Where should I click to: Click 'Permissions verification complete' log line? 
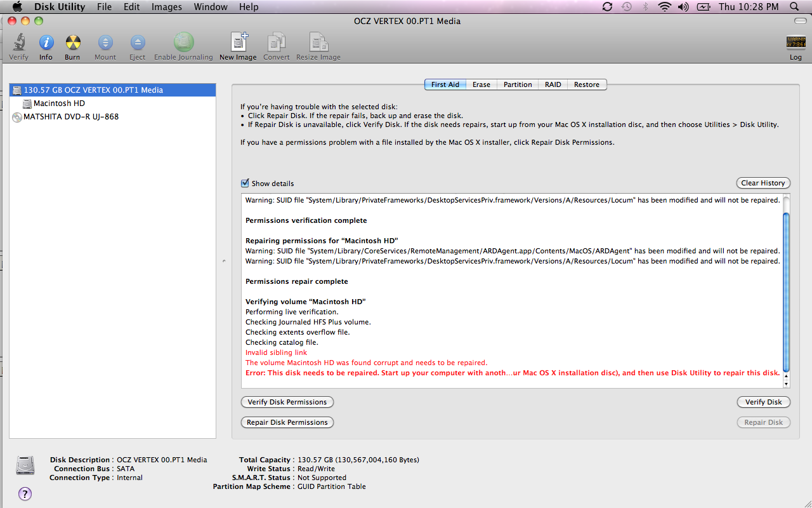(306, 220)
